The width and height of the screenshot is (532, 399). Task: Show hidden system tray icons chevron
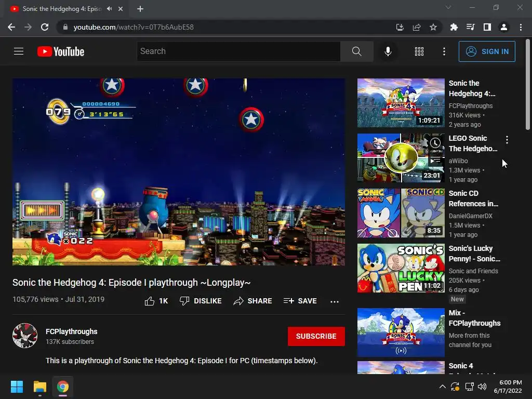(443, 387)
